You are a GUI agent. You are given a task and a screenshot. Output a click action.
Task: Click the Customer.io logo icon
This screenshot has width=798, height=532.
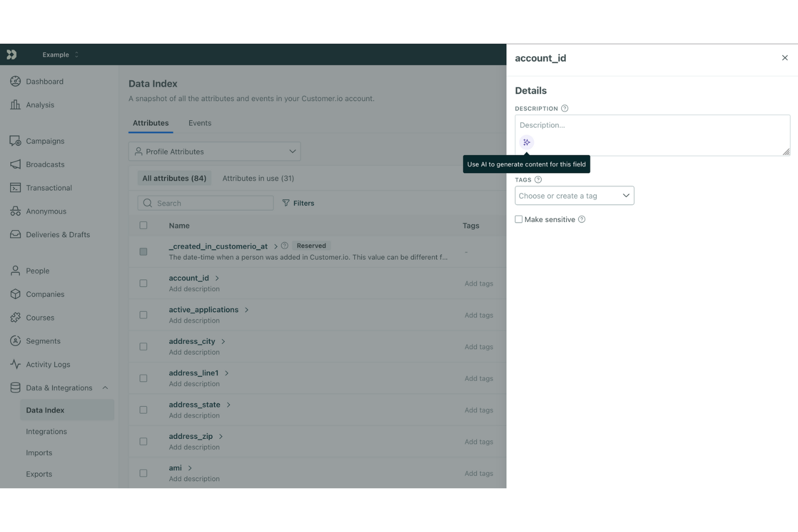click(11, 54)
